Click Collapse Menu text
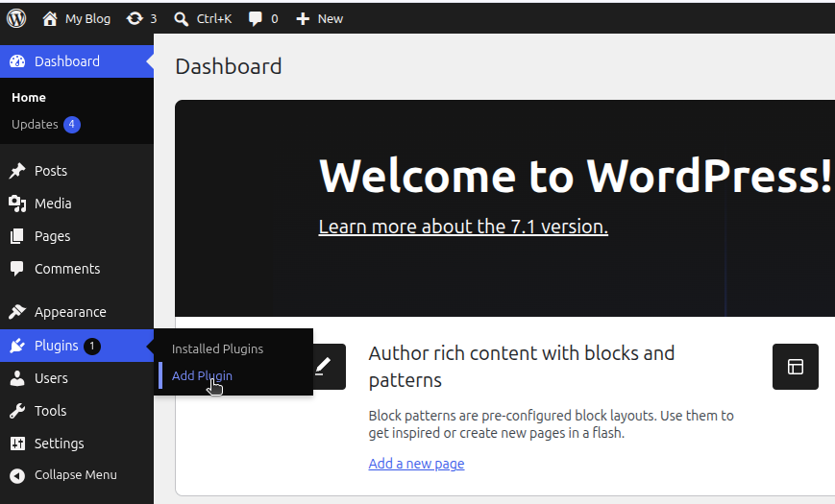Screen dimensions: 835x504 point(76,475)
